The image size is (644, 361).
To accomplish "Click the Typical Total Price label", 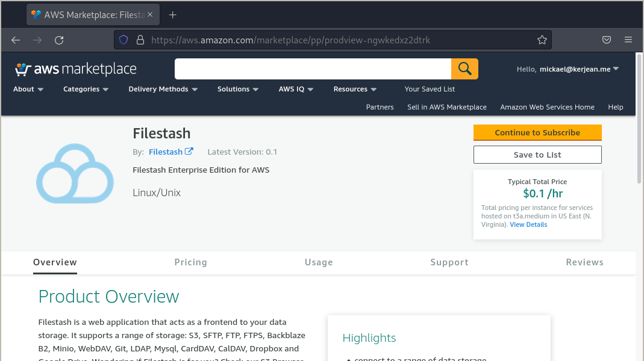I will coord(537,182).
